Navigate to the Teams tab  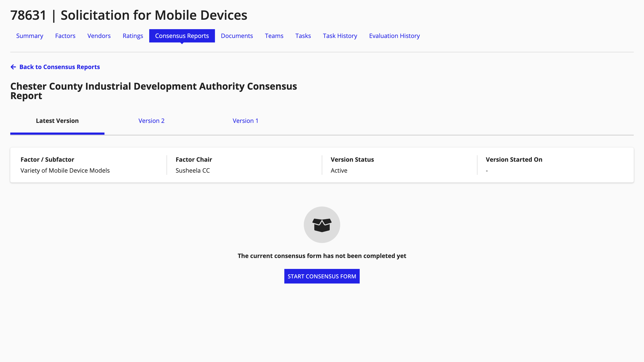coord(274,36)
